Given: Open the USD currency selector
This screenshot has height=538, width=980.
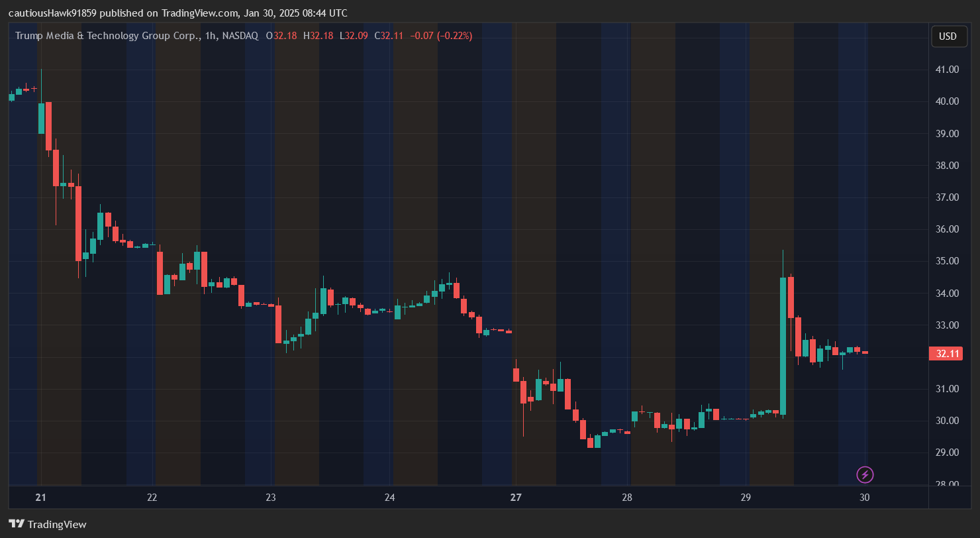Looking at the screenshot, I should coord(948,36).
